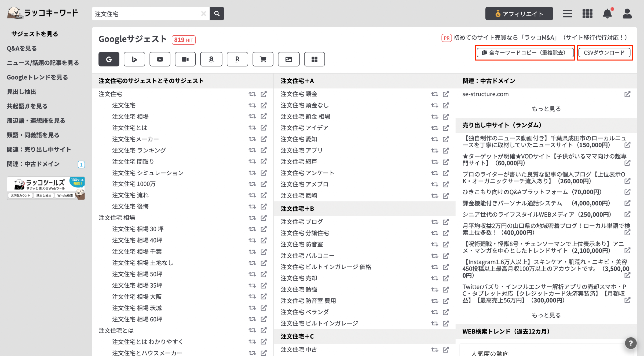The height and width of the screenshot is (356, 644).
Task: Open サジェストを見る in sidebar
Action: click(x=35, y=34)
